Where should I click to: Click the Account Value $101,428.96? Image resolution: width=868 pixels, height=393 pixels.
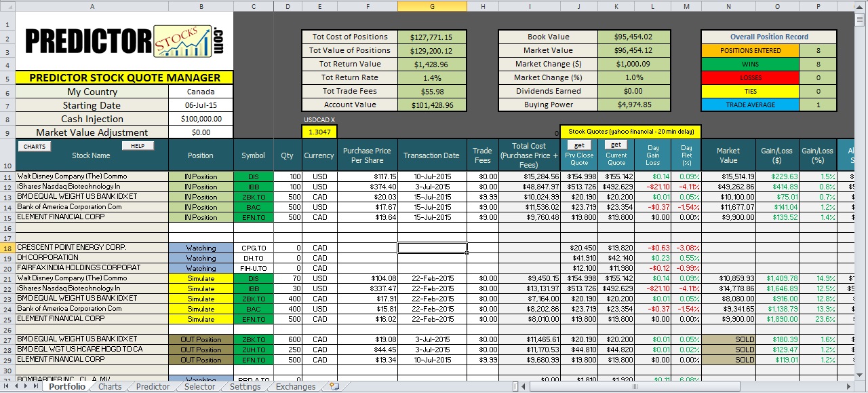[432, 105]
